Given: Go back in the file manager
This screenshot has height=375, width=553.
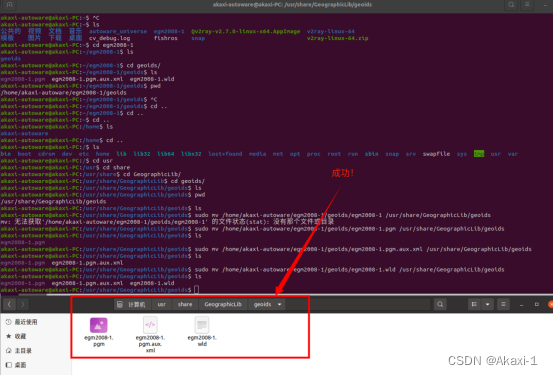Looking at the screenshot, I should click(x=10, y=304).
